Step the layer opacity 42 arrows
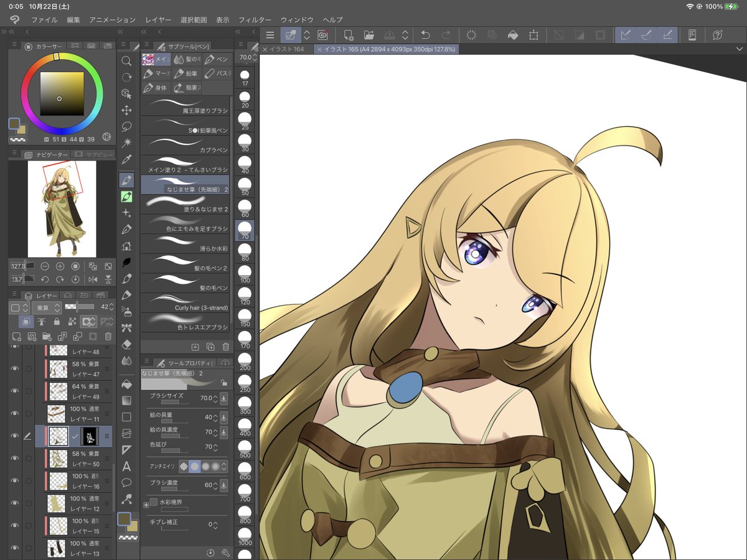 click(x=112, y=307)
